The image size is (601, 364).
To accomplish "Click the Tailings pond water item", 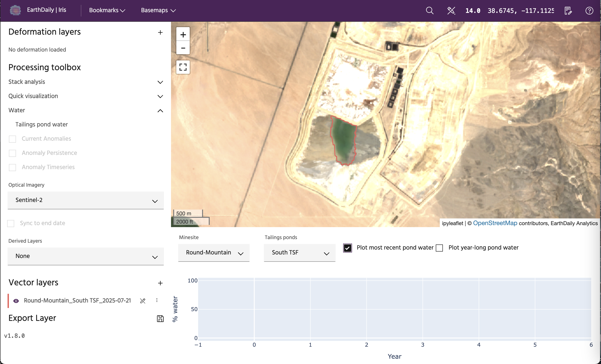I will [x=42, y=124].
